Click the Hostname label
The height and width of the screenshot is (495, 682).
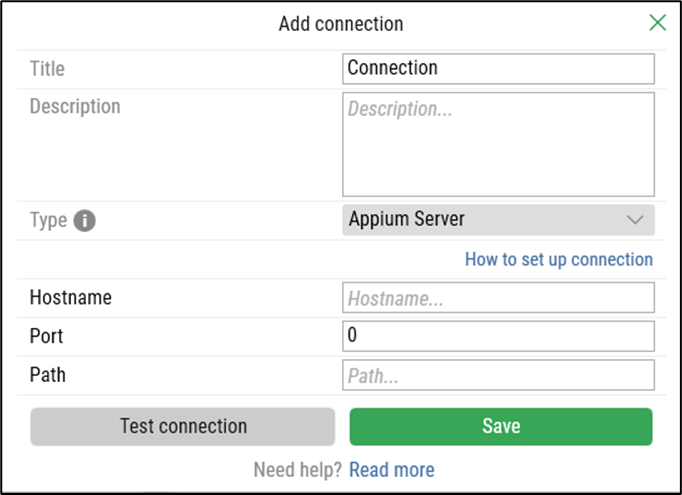pos(70,298)
